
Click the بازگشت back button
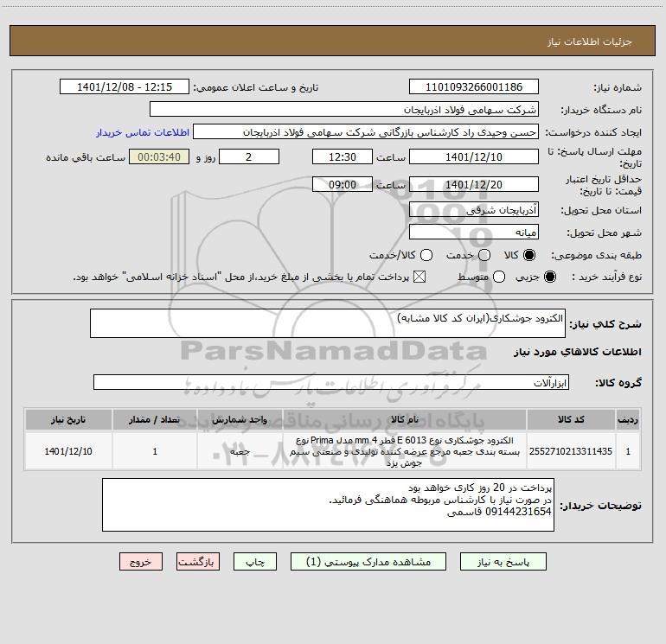198,562
